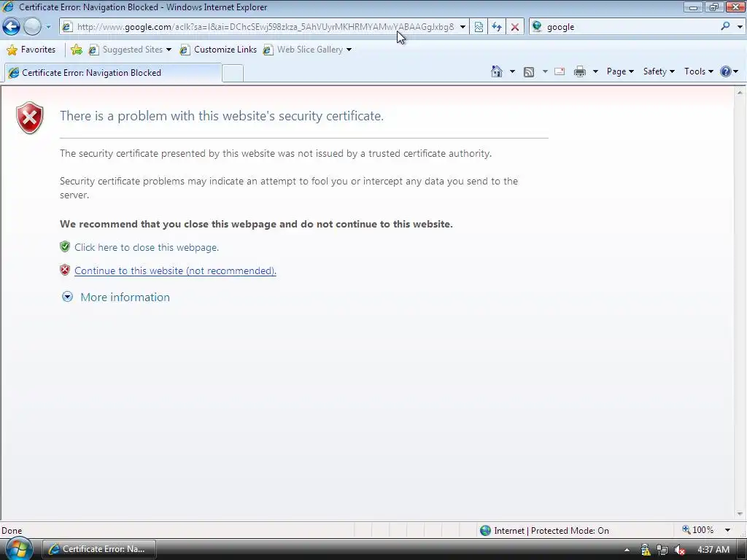Viewport: 747px width, 560px height.
Task: Select the Certificate Error: Navigation Blocked tab
Action: pyautogui.click(x=113, y=73)
